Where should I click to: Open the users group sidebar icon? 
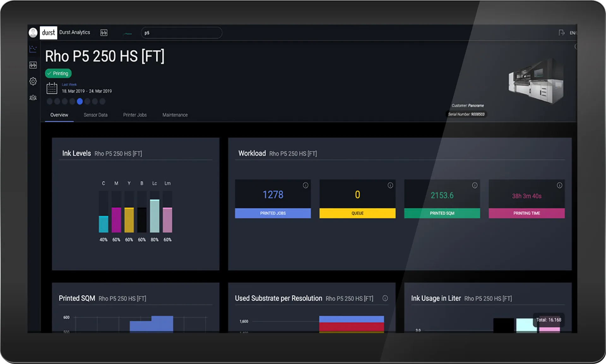click(x=33, y=98)
